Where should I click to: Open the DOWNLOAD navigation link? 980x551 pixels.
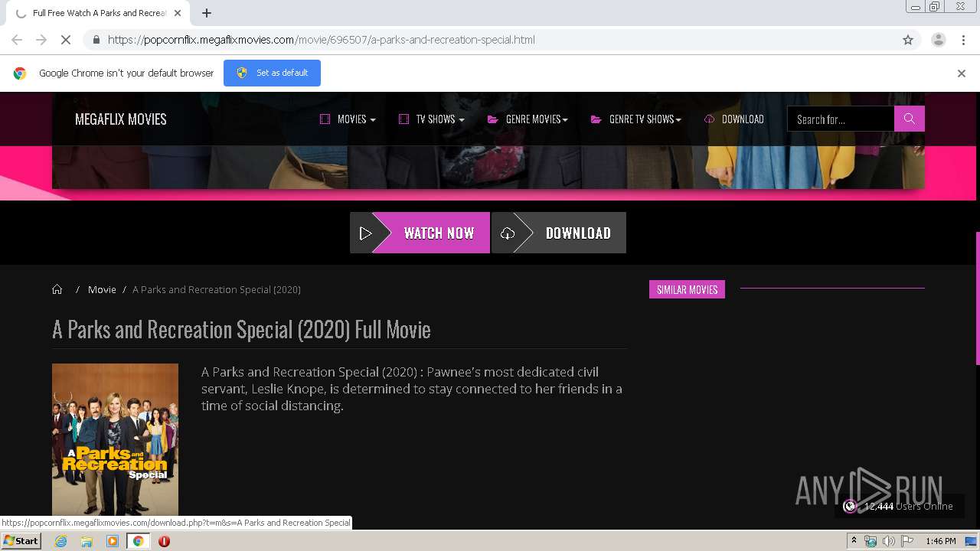[733, 119]
